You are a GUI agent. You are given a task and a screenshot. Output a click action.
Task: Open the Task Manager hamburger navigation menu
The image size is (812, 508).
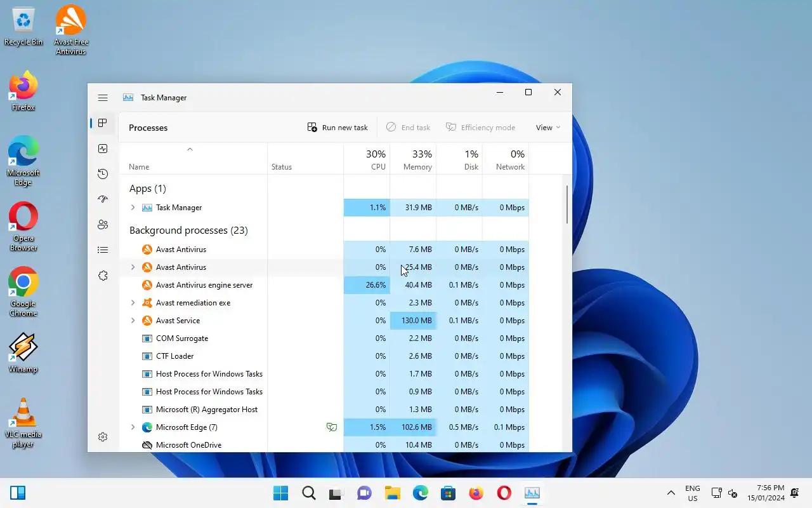click(103, 98)
